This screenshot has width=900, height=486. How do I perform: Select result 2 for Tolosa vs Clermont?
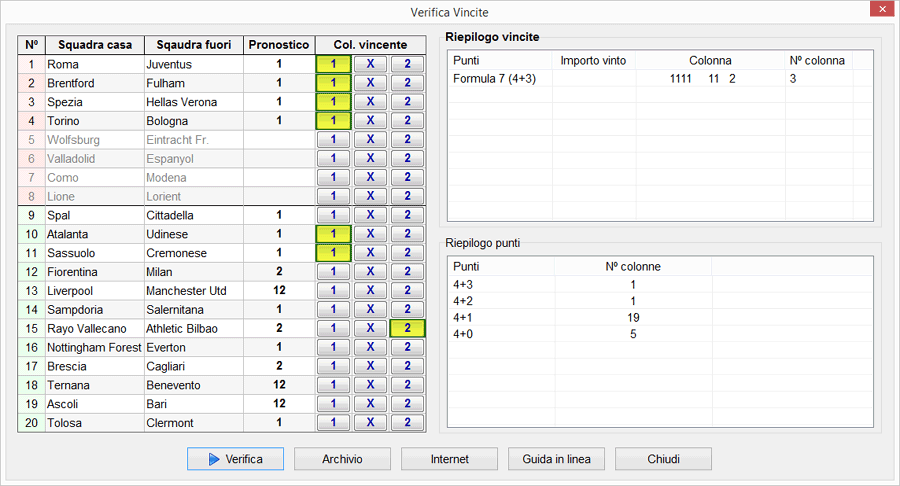click(407, 422)
